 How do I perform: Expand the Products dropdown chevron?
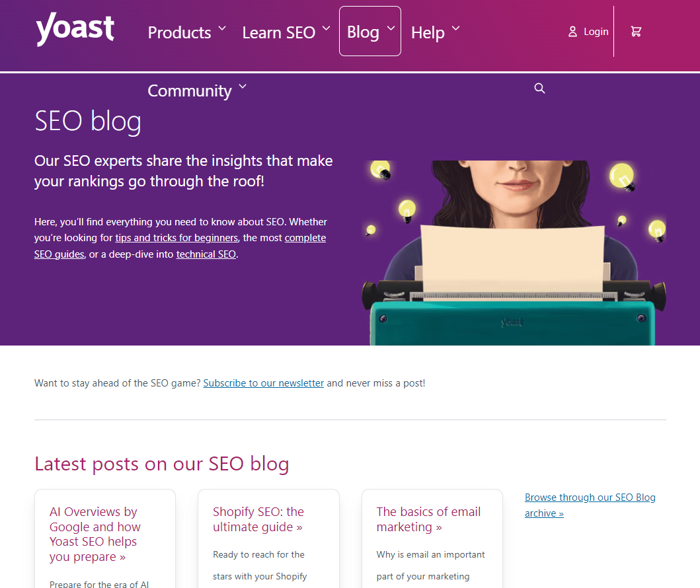tap(222, 28)
